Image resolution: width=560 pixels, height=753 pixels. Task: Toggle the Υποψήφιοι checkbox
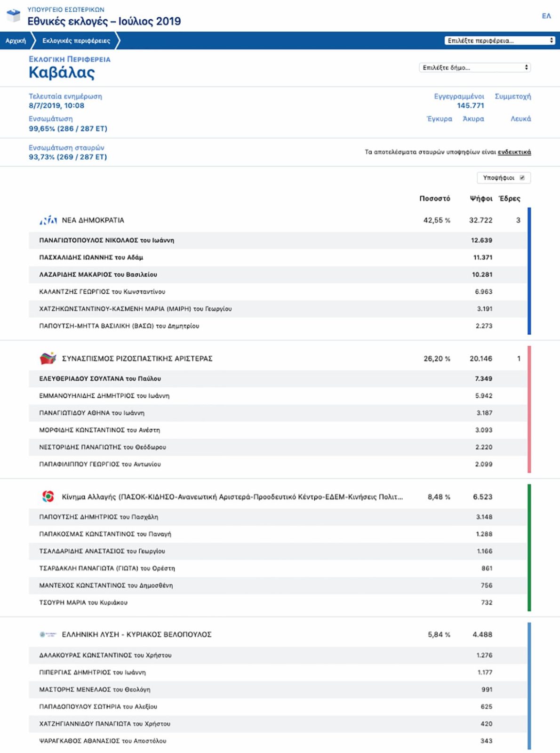(x=522, y=177)
